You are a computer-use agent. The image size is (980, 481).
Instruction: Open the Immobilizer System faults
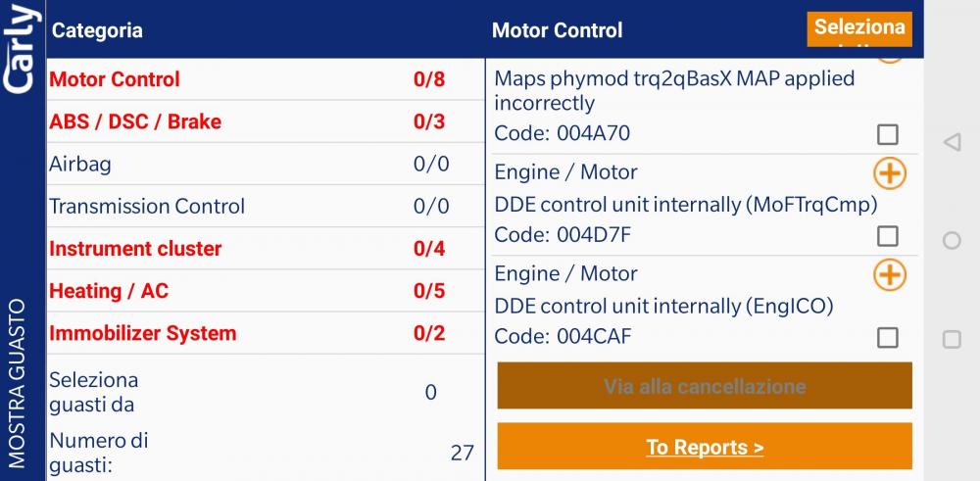coord(266,333)
